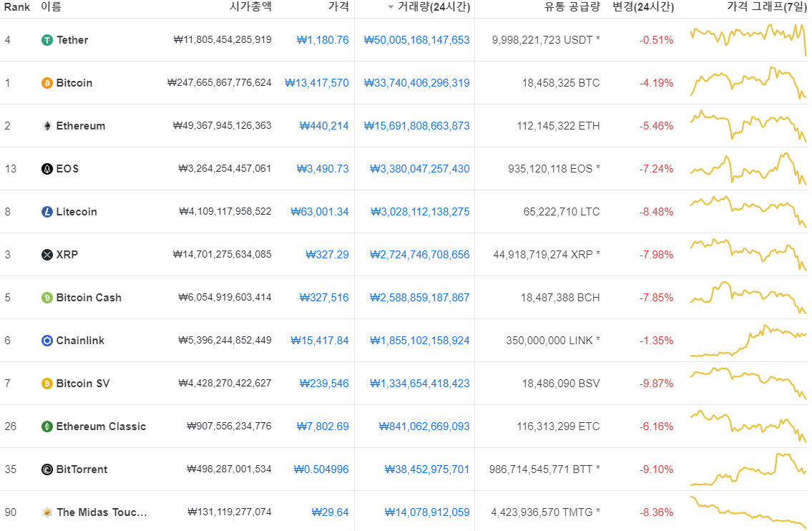Sort table by Rank column header

[16, 7]
